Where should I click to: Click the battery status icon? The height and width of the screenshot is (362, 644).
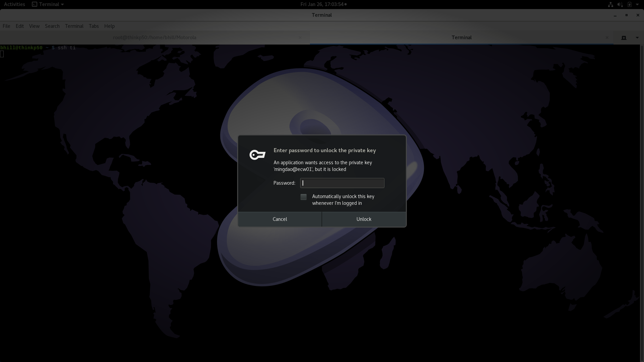(x=630, y=4)
